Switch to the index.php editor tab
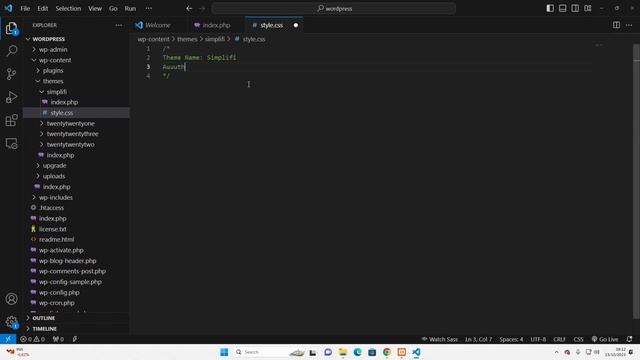The height and width of the screenshot is (360, 640). click(x=216, y=25)
